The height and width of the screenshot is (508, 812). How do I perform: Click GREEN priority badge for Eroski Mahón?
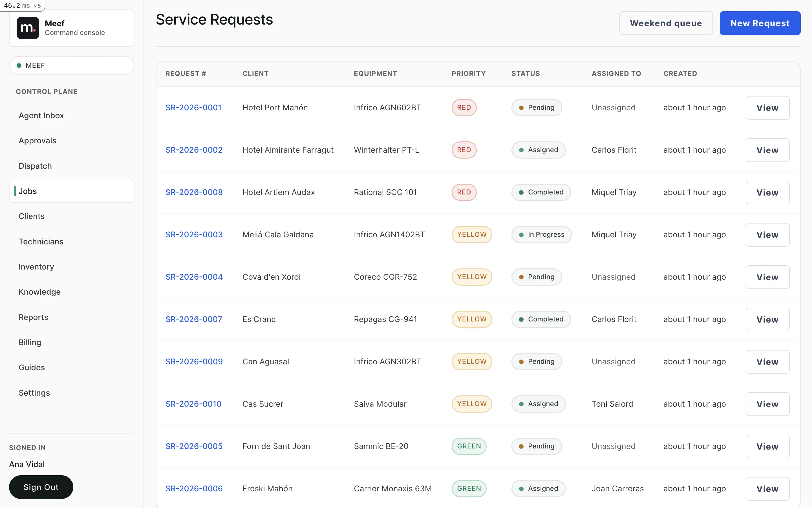(469, 489)
